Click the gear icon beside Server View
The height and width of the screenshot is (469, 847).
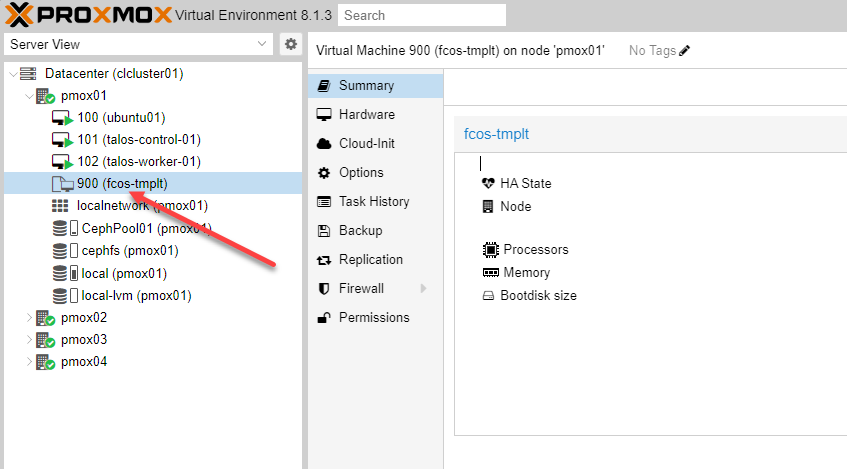click(x=291, y=44)
